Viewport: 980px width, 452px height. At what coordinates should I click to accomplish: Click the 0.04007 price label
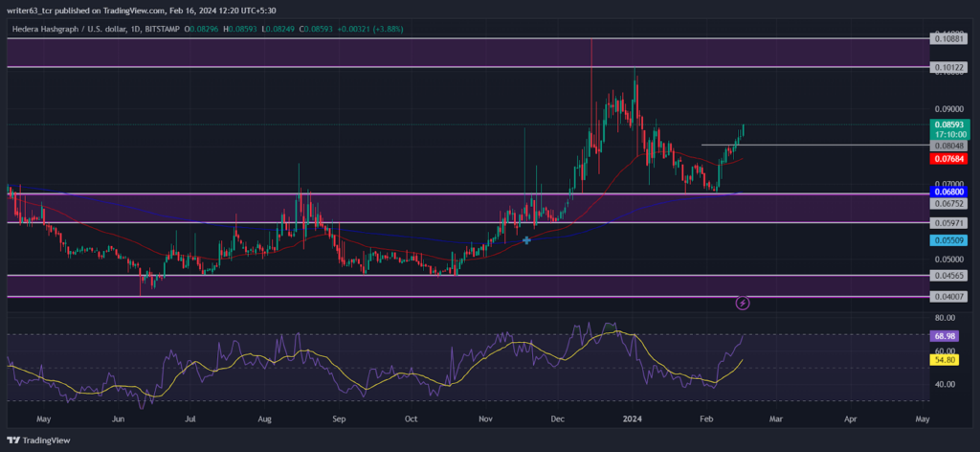[x=948, y=297]
